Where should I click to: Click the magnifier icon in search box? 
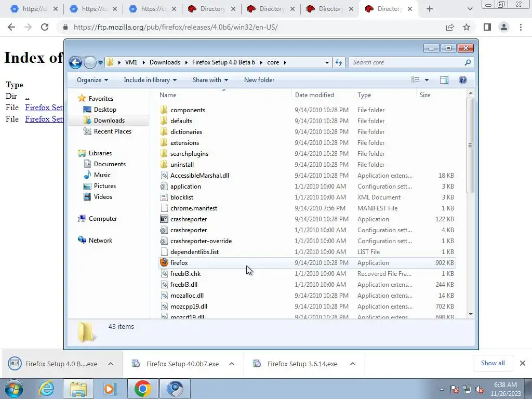coord(468,62)
